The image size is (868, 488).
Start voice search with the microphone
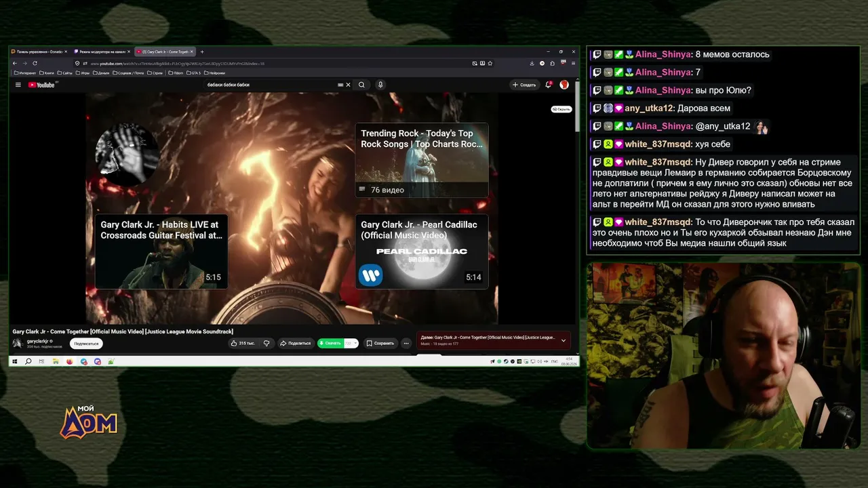tap(380, 85)
